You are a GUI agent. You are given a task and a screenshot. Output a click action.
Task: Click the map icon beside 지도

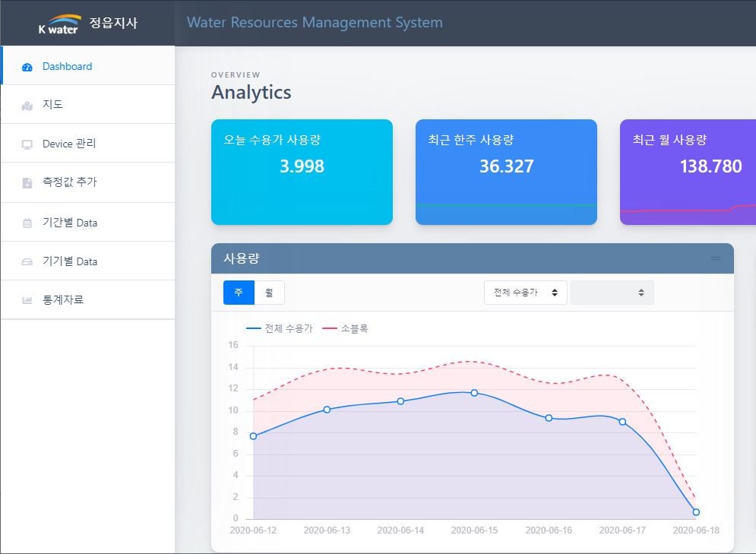[x=27, y=106]
